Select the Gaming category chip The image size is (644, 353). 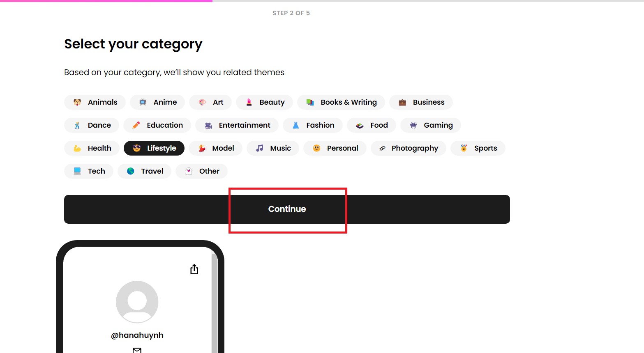point(431,125)
